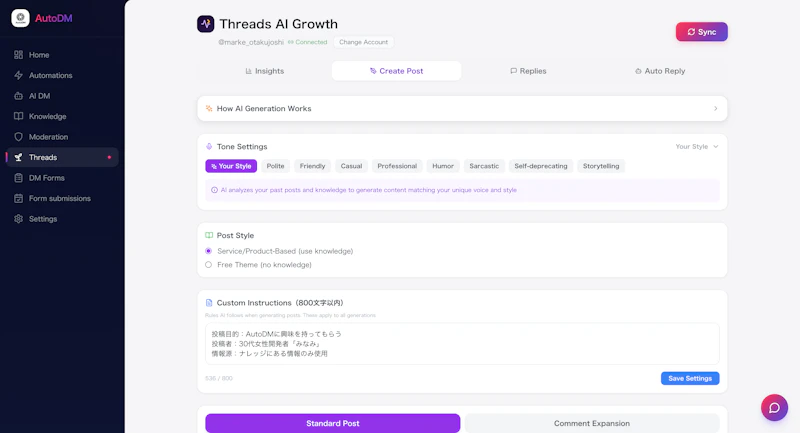Open the Your Style dropdown in Tone Settings
The width and height of the screenshot is (800, 433).
coord(696,146)
